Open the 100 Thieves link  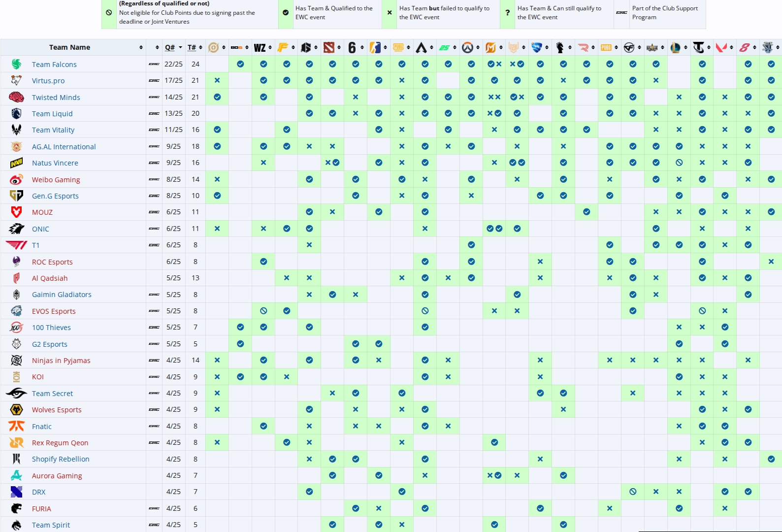click(x=51, y=328)
